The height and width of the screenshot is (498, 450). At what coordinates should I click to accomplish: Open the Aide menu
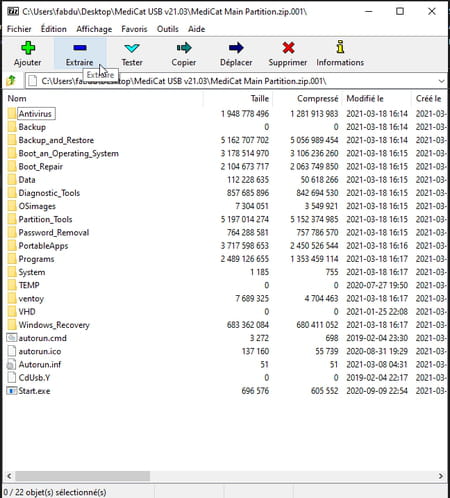tap(196, 29)
